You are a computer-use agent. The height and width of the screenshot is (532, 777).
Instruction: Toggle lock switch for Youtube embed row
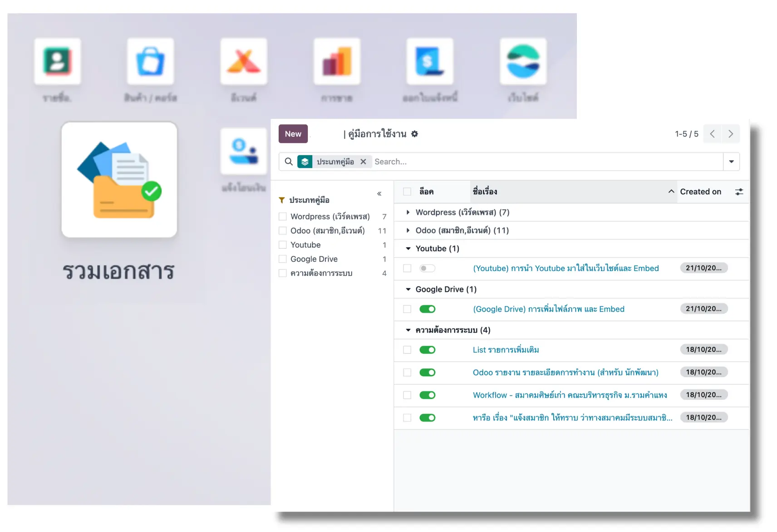coord(427,268)
